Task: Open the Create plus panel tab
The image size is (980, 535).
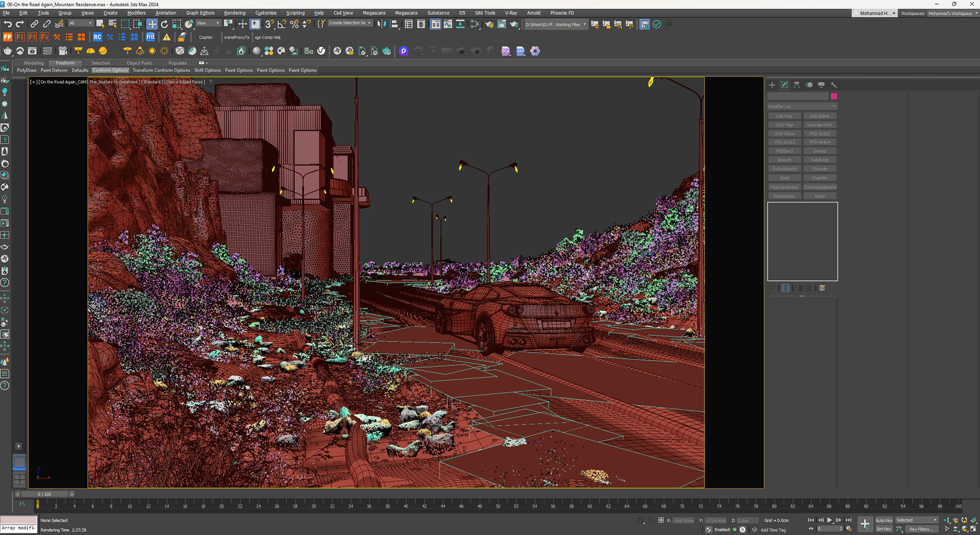Action: [772, 85]
